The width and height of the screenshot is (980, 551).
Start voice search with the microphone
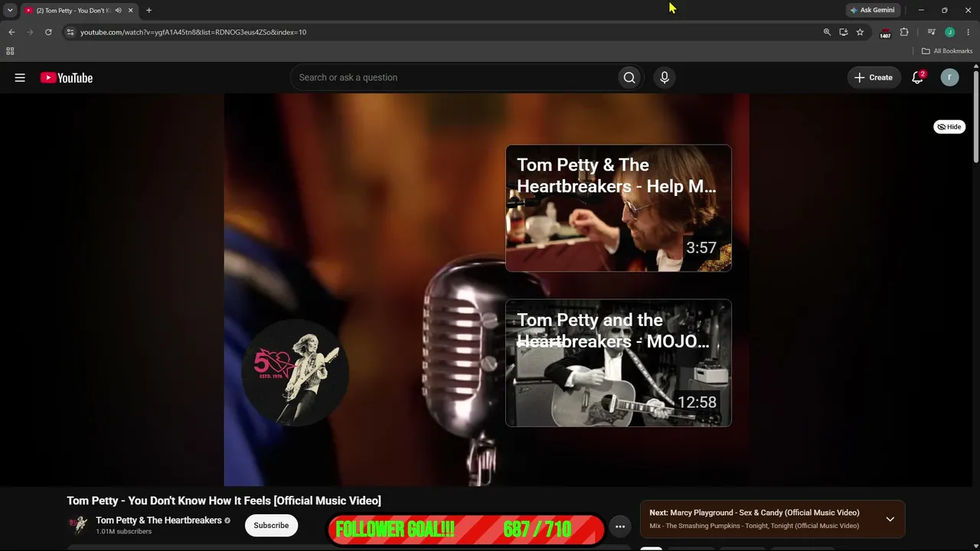[665, 77]
